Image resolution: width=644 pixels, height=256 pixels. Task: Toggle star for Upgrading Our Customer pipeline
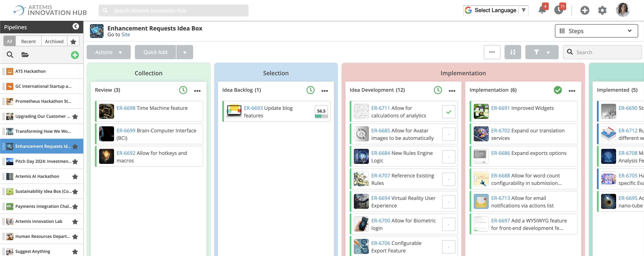pos(75,117)
